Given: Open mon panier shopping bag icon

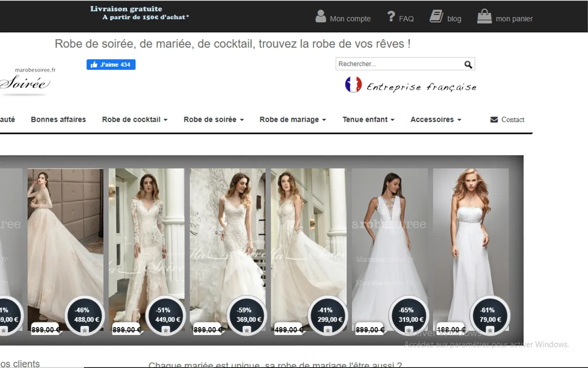Looking at the screenshot, I should click(484, 17).
